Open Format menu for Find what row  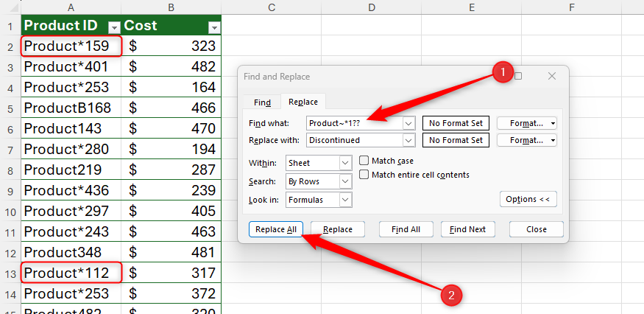526,123
